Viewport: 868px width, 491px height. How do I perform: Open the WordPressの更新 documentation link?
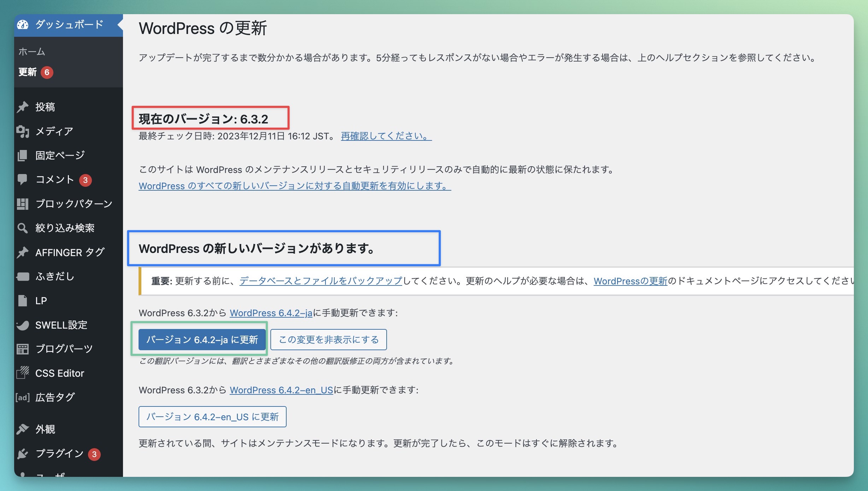630,281
